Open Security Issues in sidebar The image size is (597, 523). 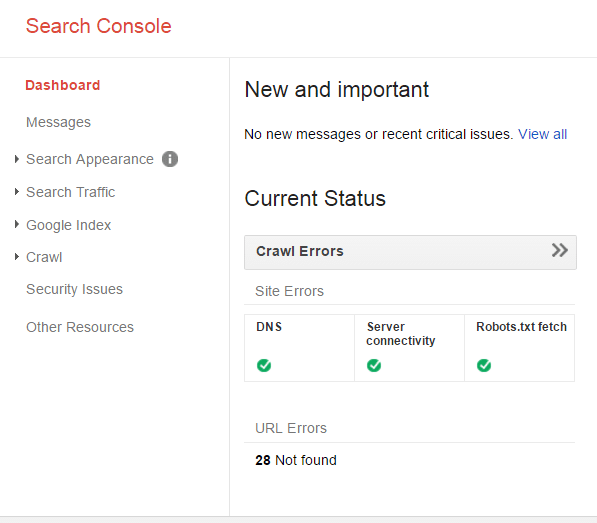click(x=74, y=289)
